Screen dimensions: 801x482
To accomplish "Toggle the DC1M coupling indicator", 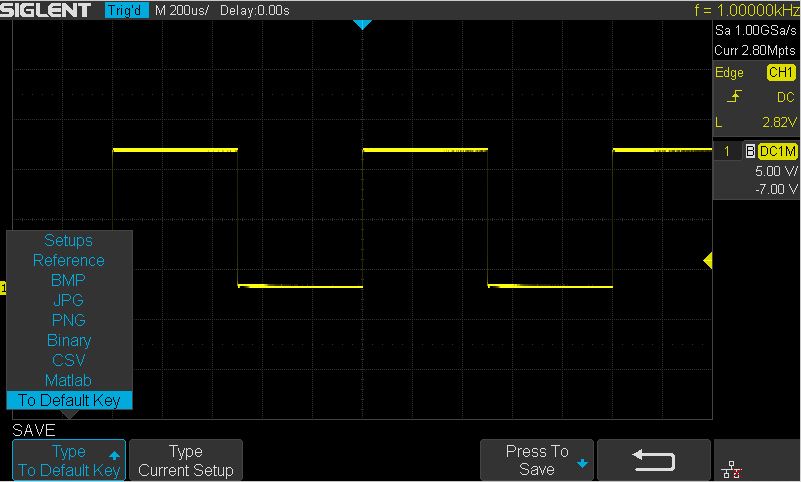I will click(777, 151).
